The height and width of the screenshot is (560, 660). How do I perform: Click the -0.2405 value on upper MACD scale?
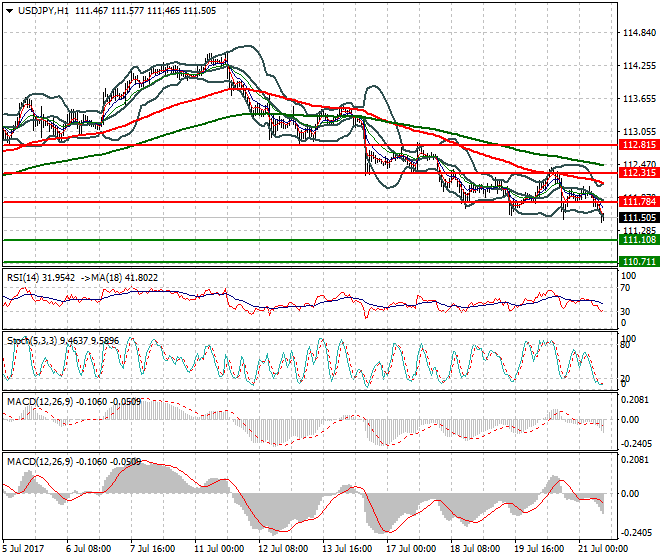[636, 444]
